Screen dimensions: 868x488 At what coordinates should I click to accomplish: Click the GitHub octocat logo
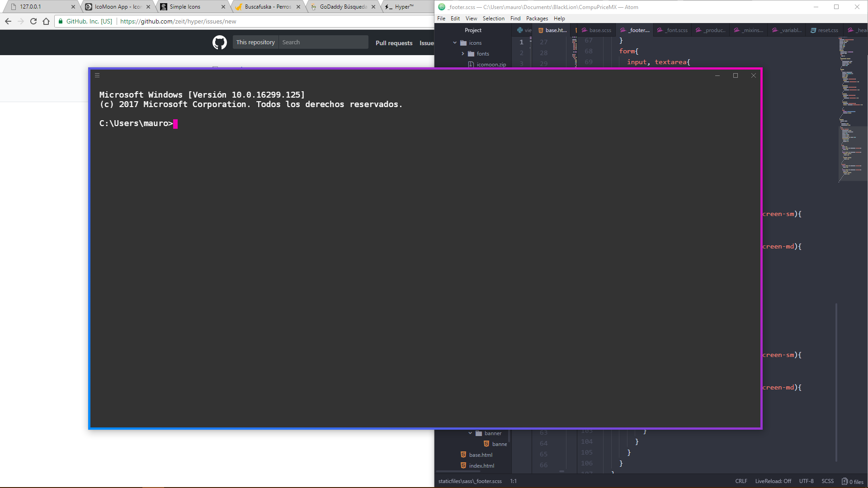click(x=220, y=42)
